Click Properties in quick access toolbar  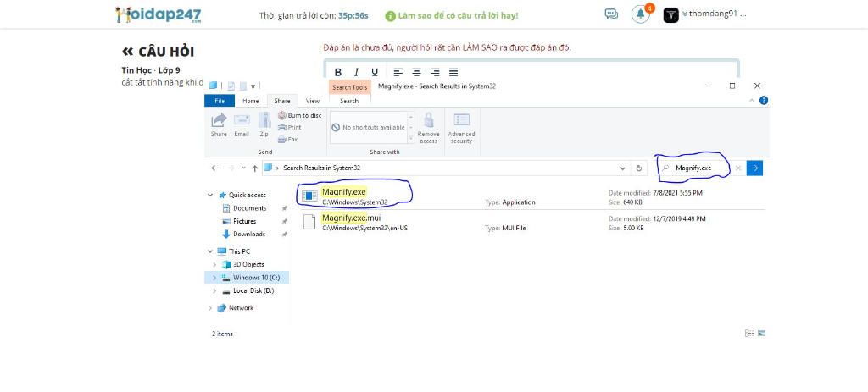click(x=231, y=86)
